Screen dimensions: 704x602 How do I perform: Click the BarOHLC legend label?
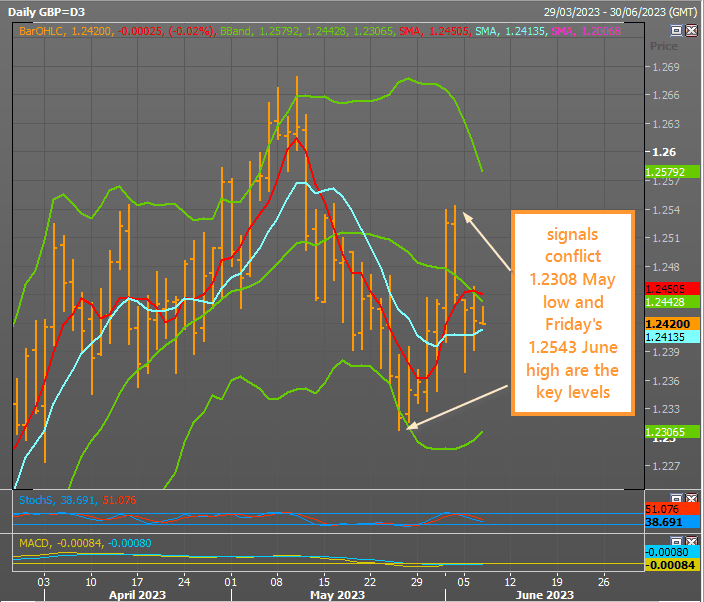(x=43, y=32)
